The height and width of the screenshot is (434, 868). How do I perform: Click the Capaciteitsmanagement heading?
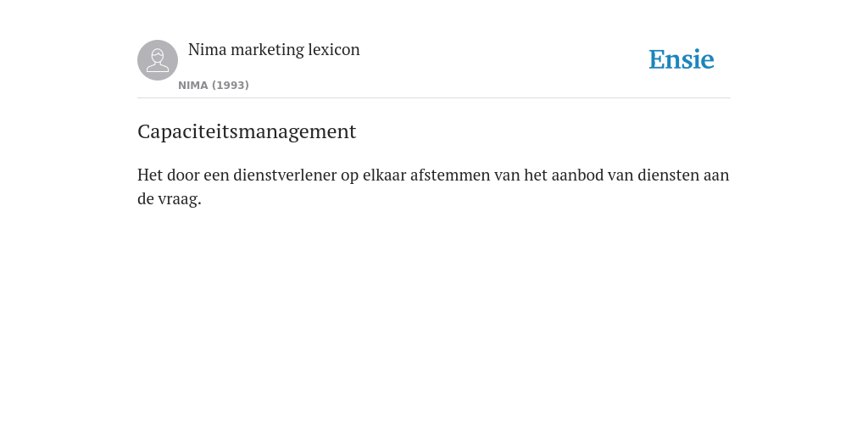pyautogui.click(x=247, y=131)
